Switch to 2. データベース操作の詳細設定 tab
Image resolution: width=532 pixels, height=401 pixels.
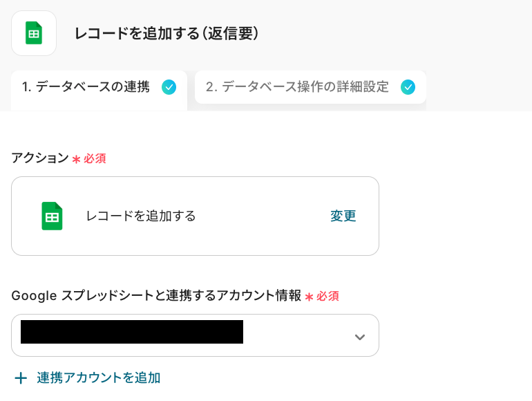[x=297, y=87]
